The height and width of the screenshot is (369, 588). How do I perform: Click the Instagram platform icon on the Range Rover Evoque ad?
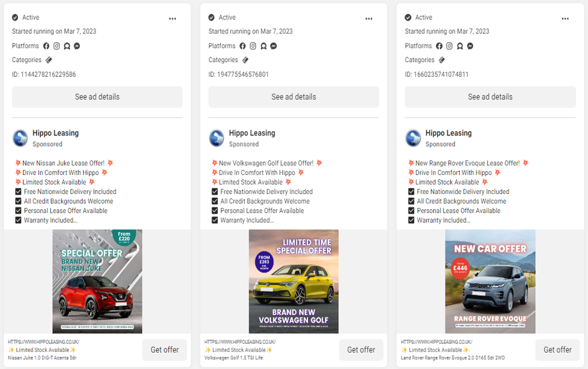[x=449, y=46]
